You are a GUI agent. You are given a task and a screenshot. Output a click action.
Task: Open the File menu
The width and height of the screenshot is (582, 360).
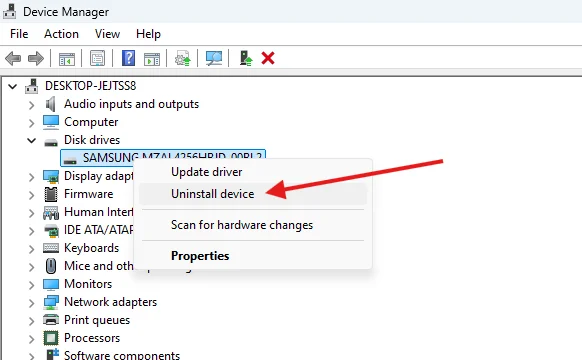(x=19, y=34)
